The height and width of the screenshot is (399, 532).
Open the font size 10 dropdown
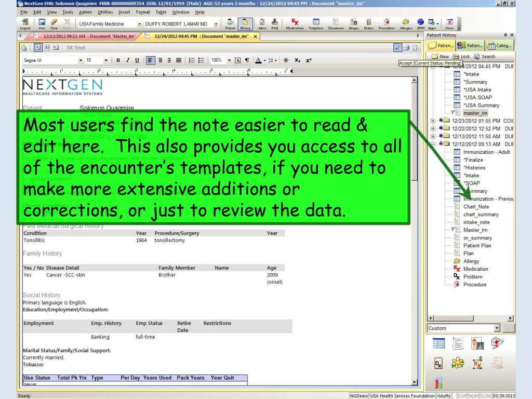tap(106, 60)
